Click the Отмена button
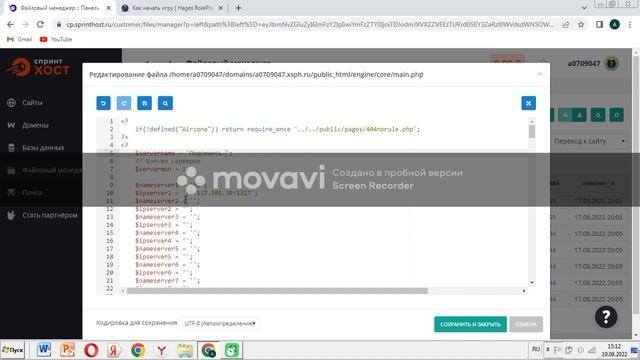The width and height of the screenshot is (640, 360). pyautogui.click(x=526, y=324)
